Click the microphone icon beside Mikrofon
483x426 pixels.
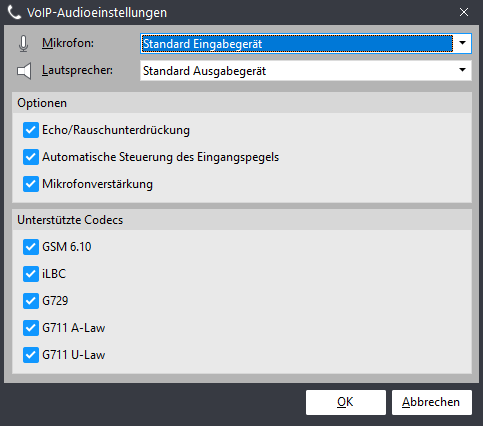click(23, 44)
